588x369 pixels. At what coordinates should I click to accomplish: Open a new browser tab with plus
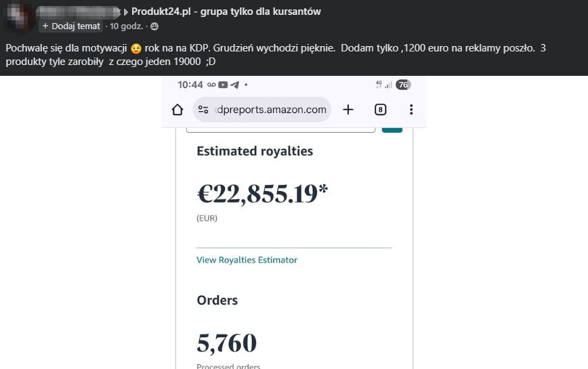[348, 110]
